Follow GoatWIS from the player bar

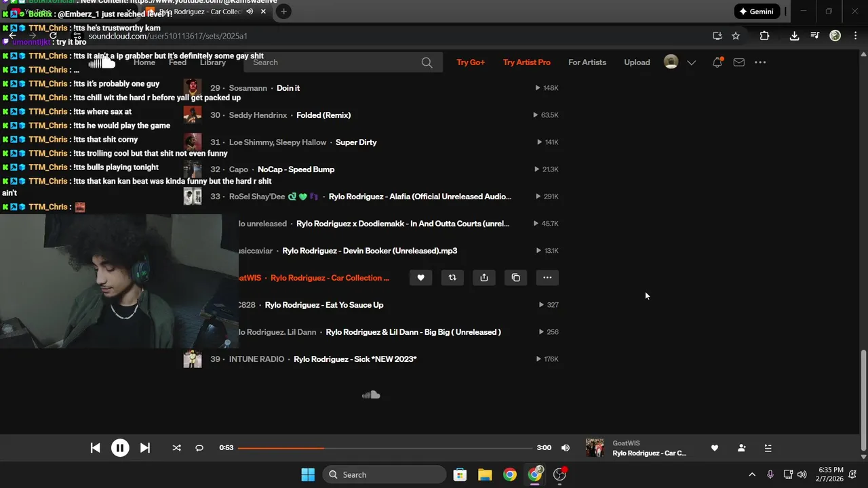pyautogui.click(x=741, y=448)
